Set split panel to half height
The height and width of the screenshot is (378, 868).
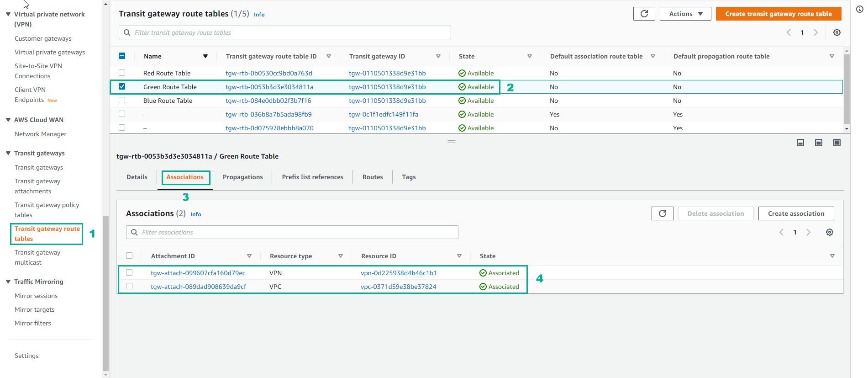tap(819, 143)
